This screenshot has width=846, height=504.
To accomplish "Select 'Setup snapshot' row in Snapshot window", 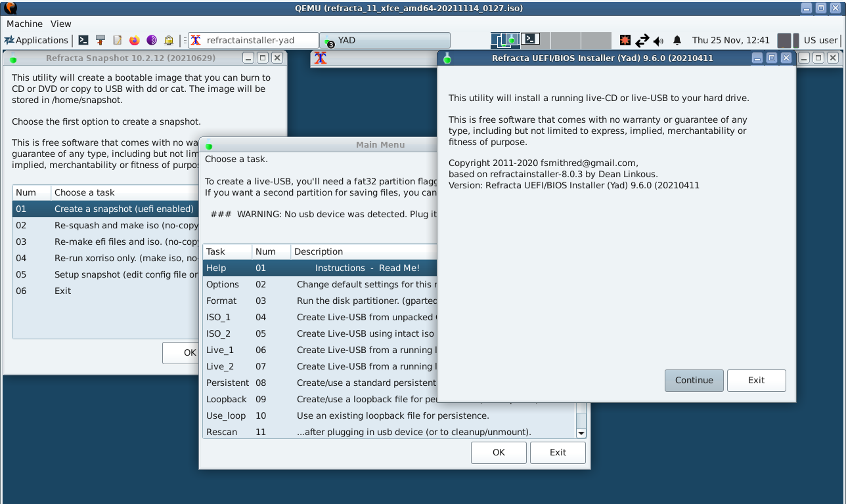I will click(x=106, y=274).
